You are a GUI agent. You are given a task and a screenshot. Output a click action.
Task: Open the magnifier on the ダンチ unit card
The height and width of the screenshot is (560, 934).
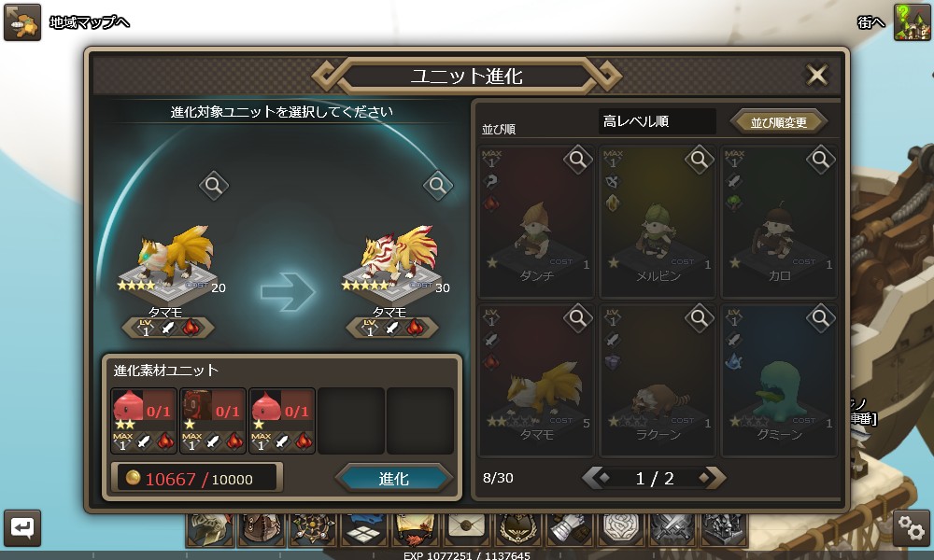(577, 160)
